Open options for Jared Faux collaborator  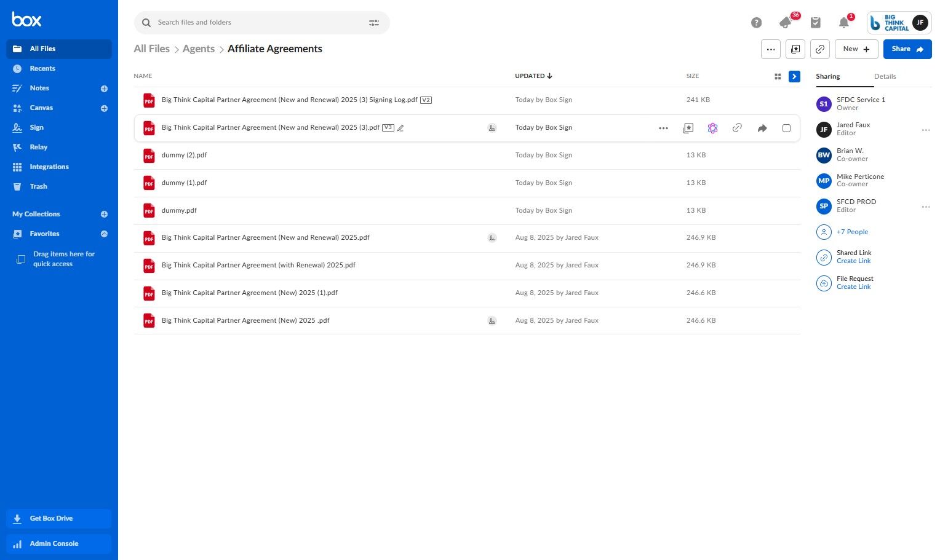pos(925,130)
